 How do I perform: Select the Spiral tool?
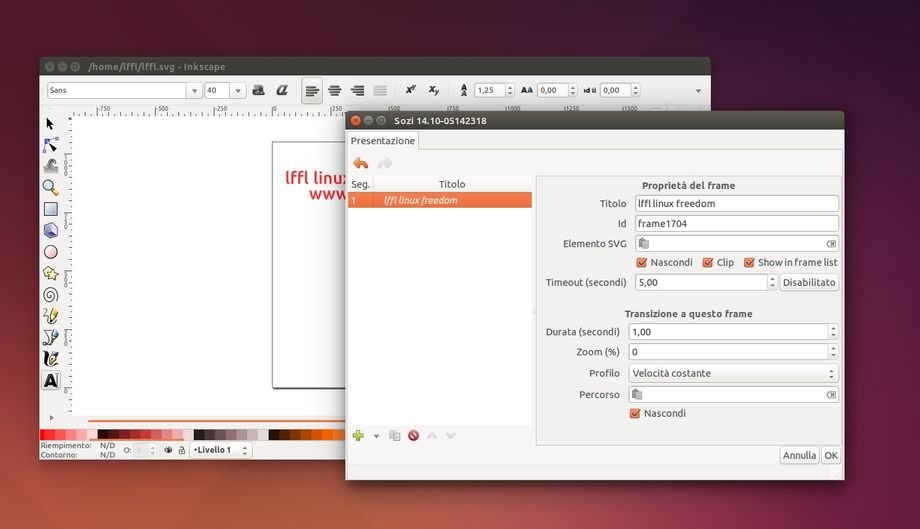[50, 295]
